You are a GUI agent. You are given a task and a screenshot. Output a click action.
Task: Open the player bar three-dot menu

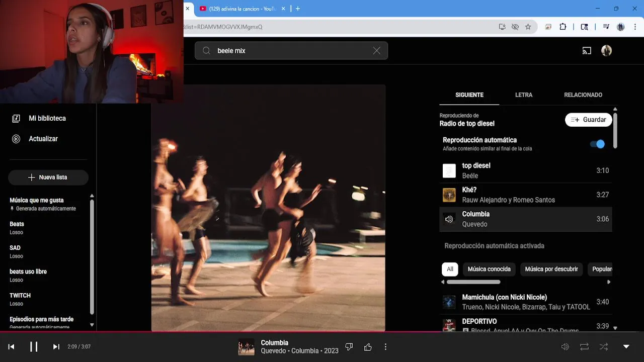click(x=385, y=346)
